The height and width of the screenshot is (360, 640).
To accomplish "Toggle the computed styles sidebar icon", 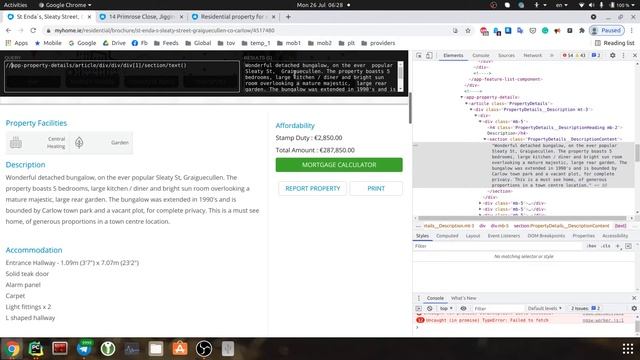I will pyautogui.click(x=628, y=246).
